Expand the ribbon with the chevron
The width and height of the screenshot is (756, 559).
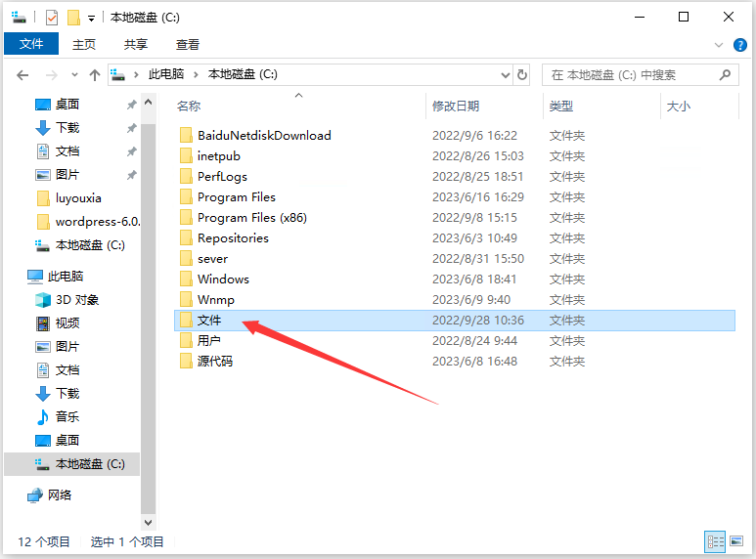719,45
